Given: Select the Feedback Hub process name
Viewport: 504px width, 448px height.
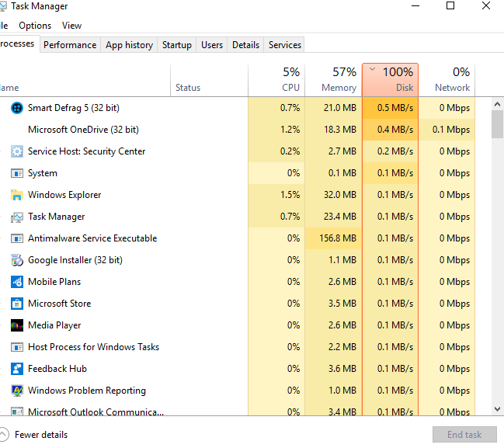Looking at the screenshot, I should [57, 369].
